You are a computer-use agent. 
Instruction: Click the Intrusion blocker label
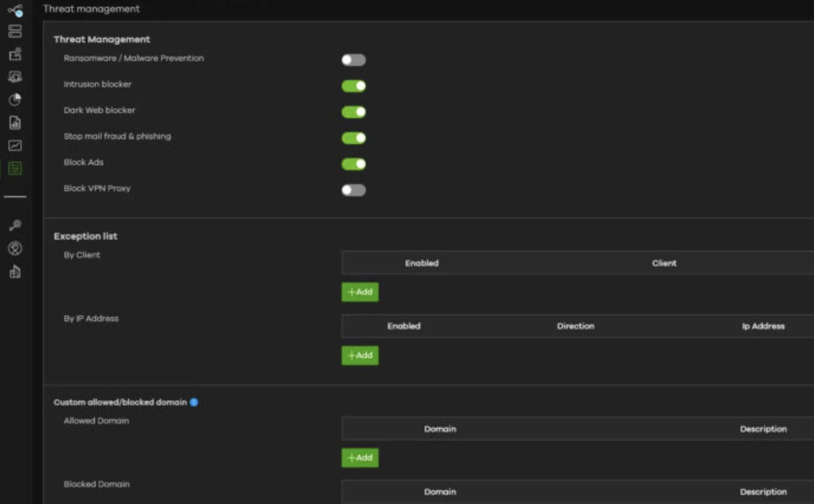[x=97, y=84]
